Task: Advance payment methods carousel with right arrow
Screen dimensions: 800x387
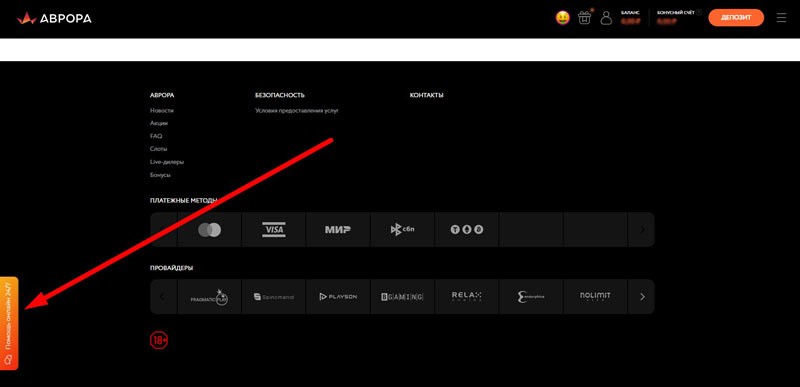Action: point(642,230)
